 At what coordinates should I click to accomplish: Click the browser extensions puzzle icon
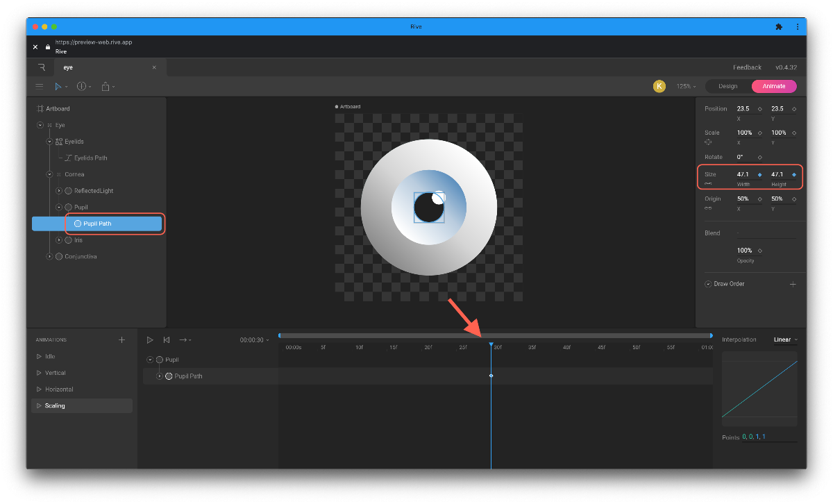tap(779, 26)
